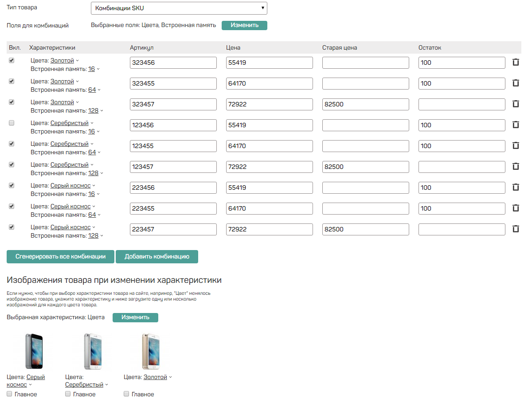Click old price field for article 323456
The width and height of the screenshot is (532, 399).
365,63
